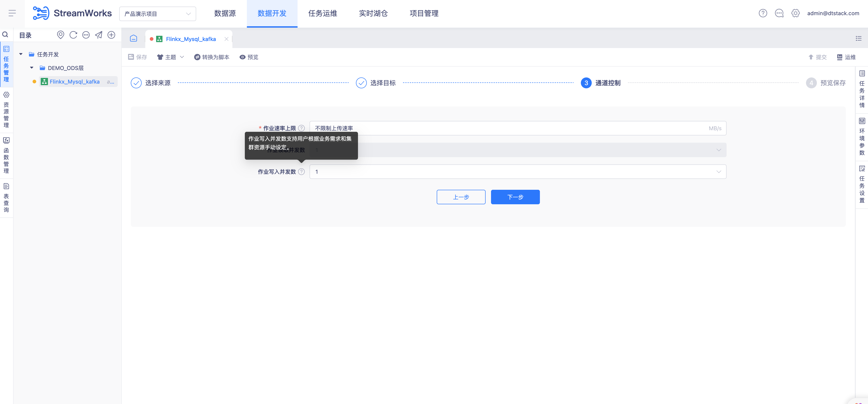Viewport: 868px width, 404px height.
Task: Open the 主题 theme dropdown
Action: (x=170, y=57)
